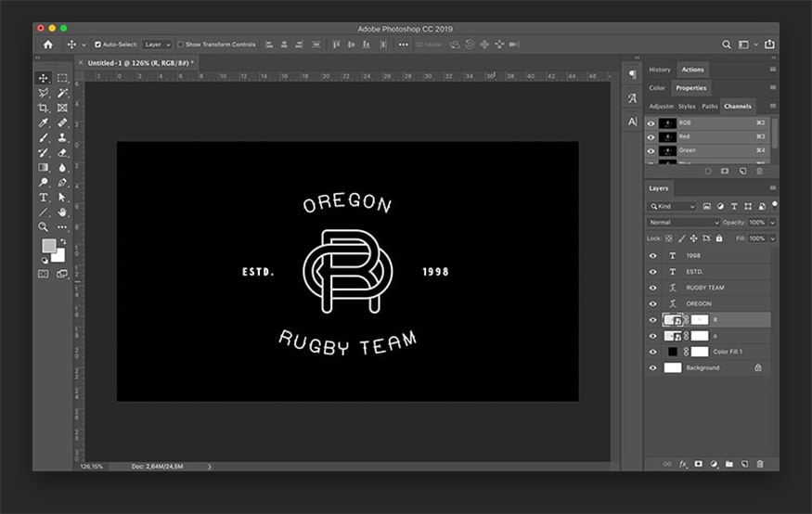Toggle the Auto-Select checkbox

(x=98, y=45)
